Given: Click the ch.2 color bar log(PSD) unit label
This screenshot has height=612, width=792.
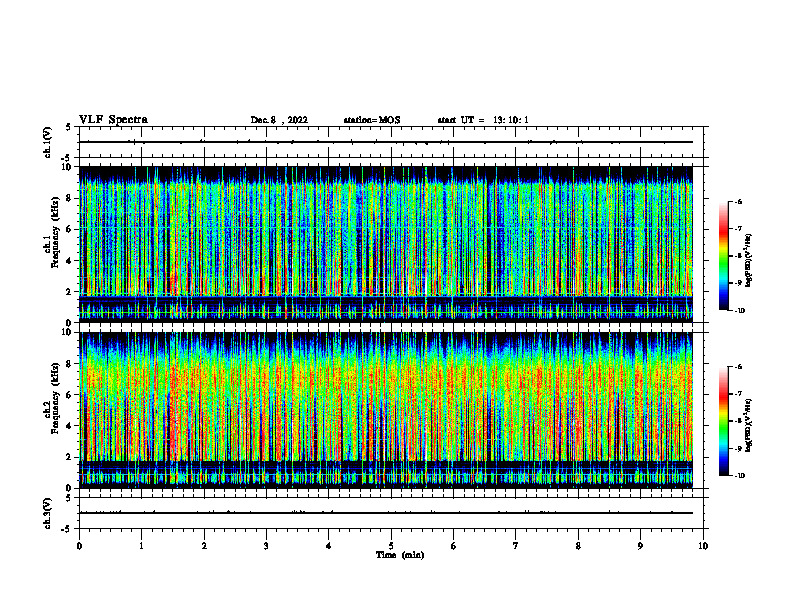Looking at the screenshot, I should (749, 425).
